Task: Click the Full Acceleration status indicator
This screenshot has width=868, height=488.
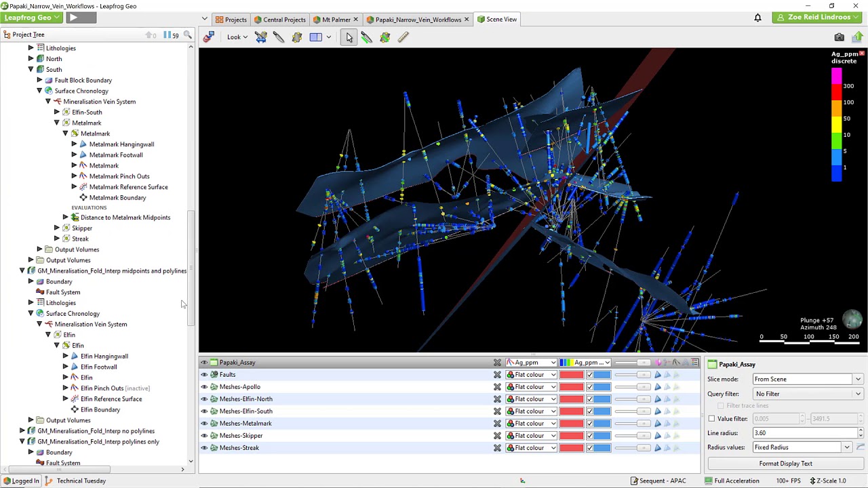Action: [731, 481]
